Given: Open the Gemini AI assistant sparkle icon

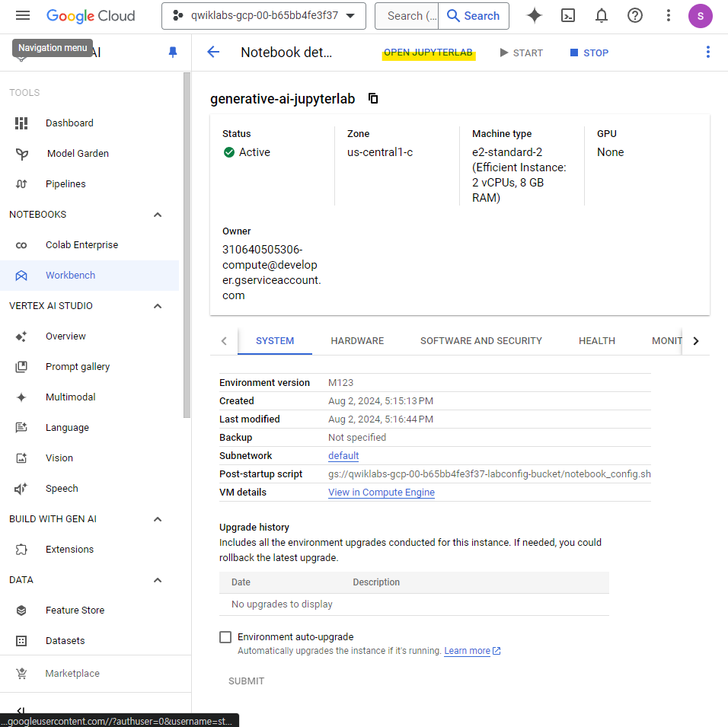Looking at the screenshot, I should coord(535,16).
